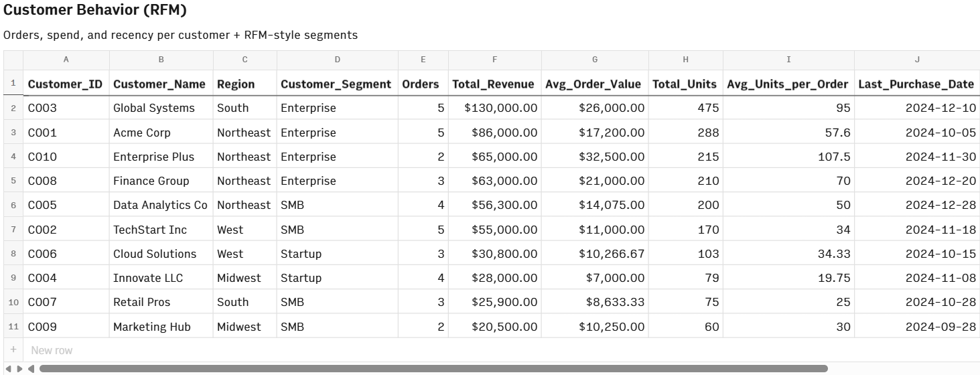
Task: Click the Last_Purchase_Date column header
Action: (916, 84)
